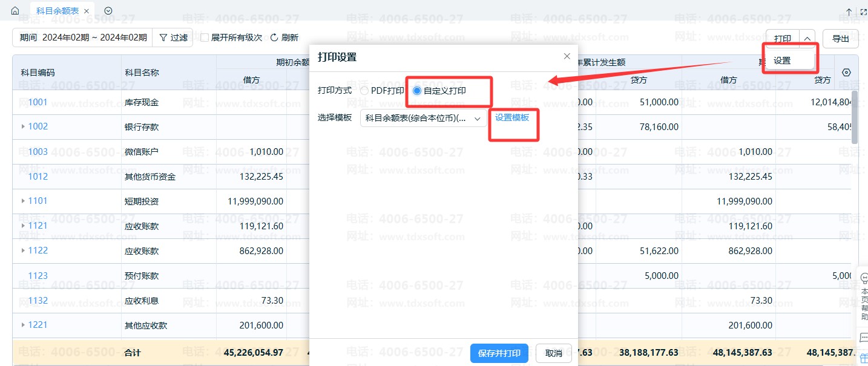Toggle the 打印 button dropdown arrow

click(807, 38)
